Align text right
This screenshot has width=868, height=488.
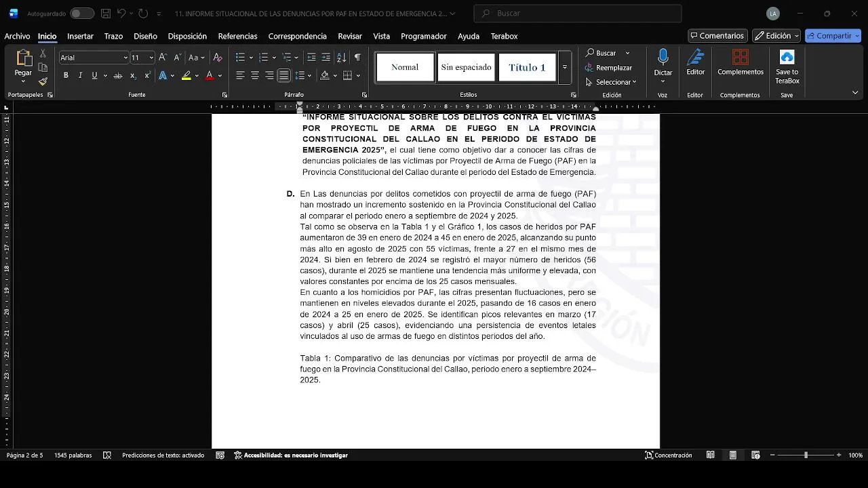tap(269, 75)
